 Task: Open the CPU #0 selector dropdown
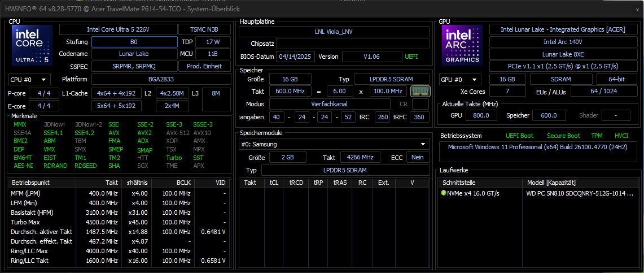click(x=29, y=79)
